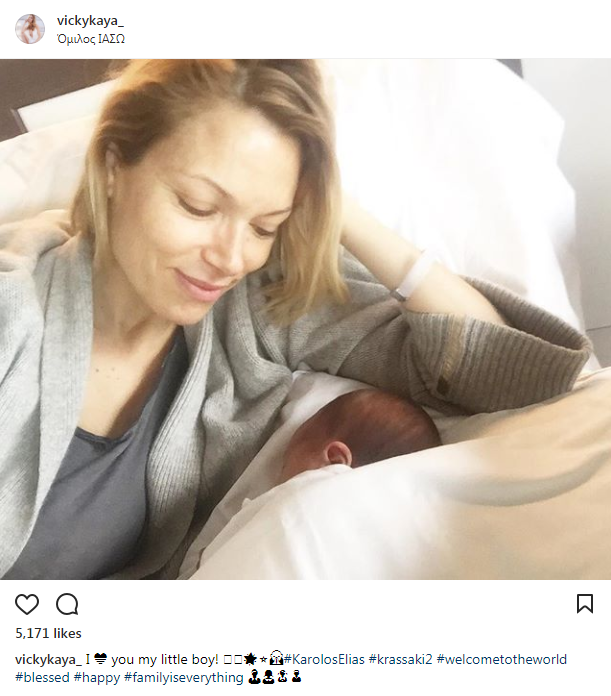Open vickykaya_ username in the post header
The width and height of the screenshot is (611, 696).
tap(90, 20)
